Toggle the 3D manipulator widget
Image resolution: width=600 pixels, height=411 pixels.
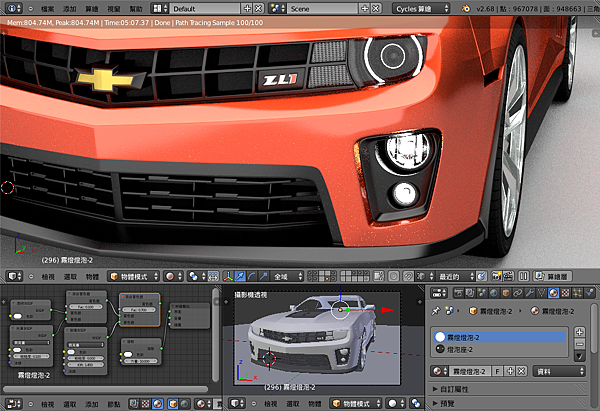coord(228,276)
